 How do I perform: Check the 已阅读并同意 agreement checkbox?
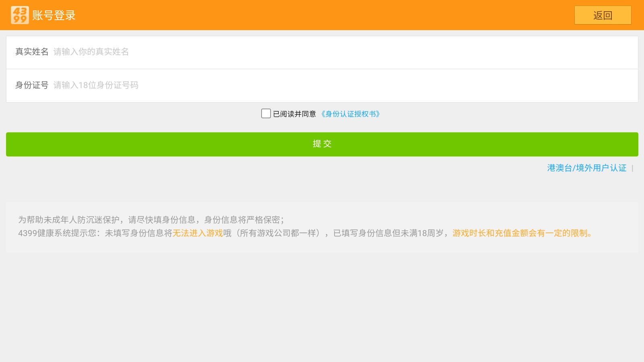(265, 113)
